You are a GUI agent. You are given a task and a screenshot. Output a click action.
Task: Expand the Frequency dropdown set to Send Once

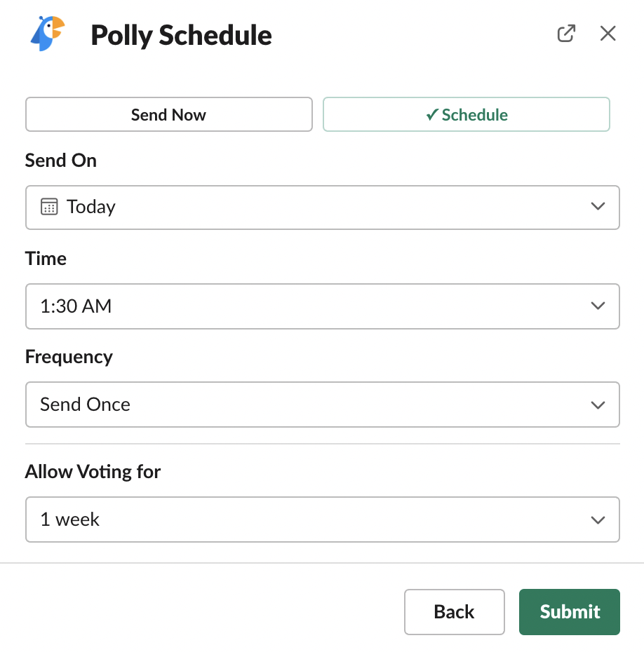(323, 405)
